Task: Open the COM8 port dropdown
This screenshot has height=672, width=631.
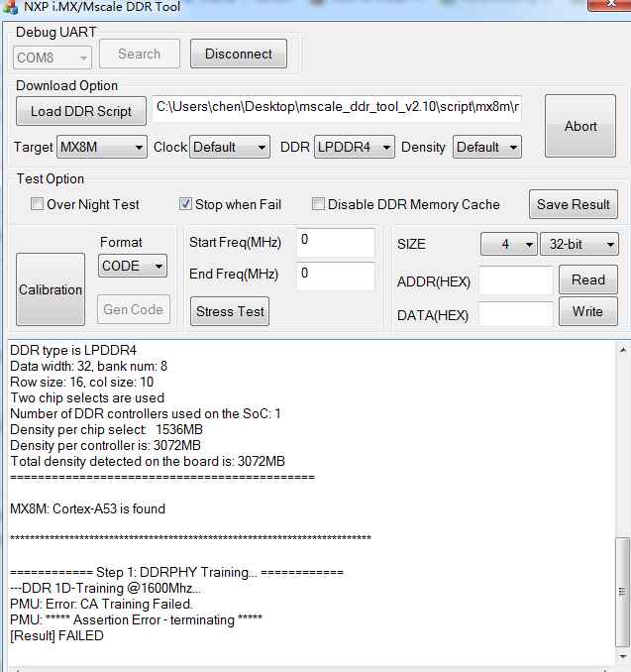Action: coord(53,57)
